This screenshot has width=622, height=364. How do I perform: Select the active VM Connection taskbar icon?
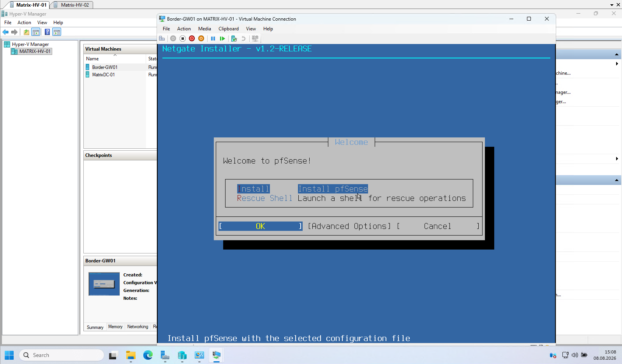pos(217,355)
